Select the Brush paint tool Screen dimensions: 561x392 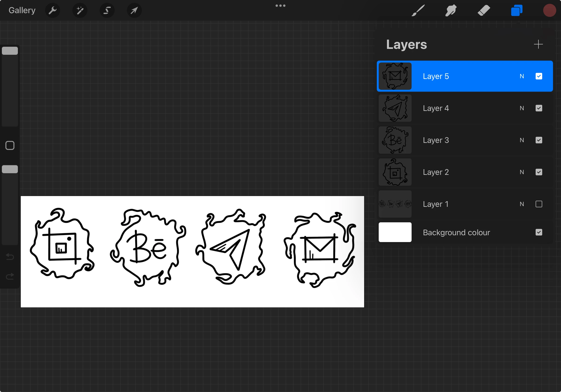pyautogui.click(x=418, y=11)
